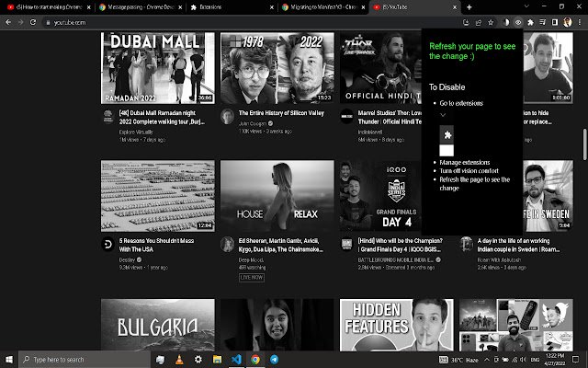This screenshot has height=368, width=588.
Task: Click the ENG language indicator
Action: [535, 360]
